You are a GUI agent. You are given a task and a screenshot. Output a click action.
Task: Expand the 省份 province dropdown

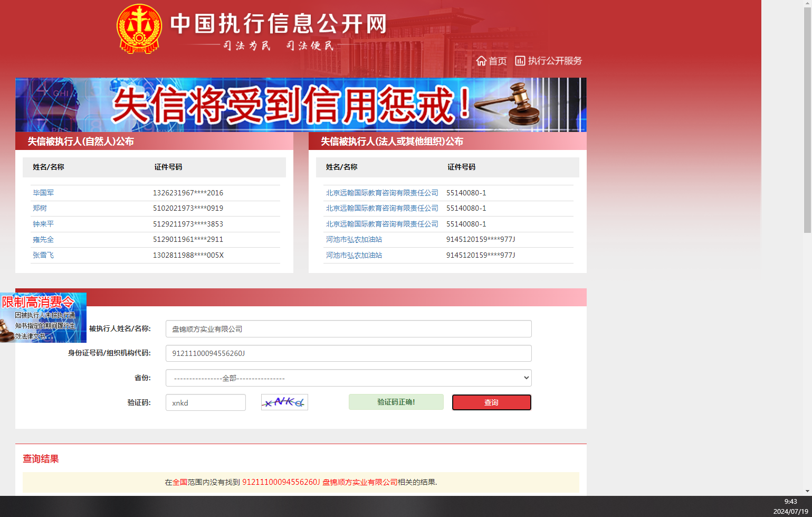tap(348, 378)
